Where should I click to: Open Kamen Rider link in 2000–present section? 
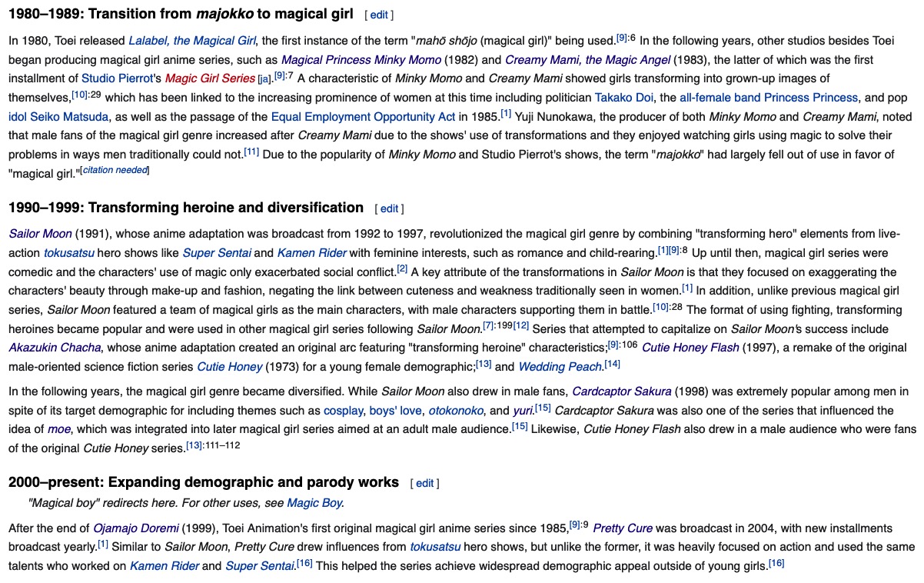point(165,566)
